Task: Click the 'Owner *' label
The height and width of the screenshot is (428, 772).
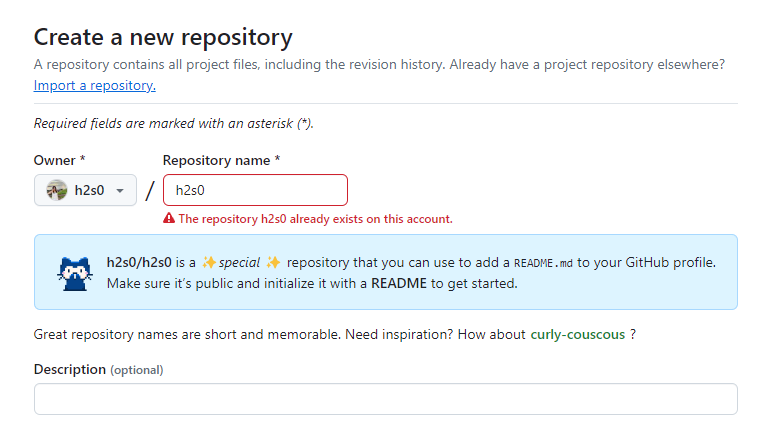Action: pyautogui.click(x=60, y=161)
